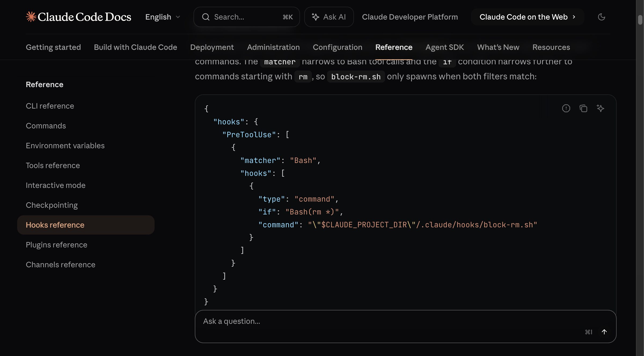Go to Environment variables page
Screen dimensions: 644x356
coord(65,146)
